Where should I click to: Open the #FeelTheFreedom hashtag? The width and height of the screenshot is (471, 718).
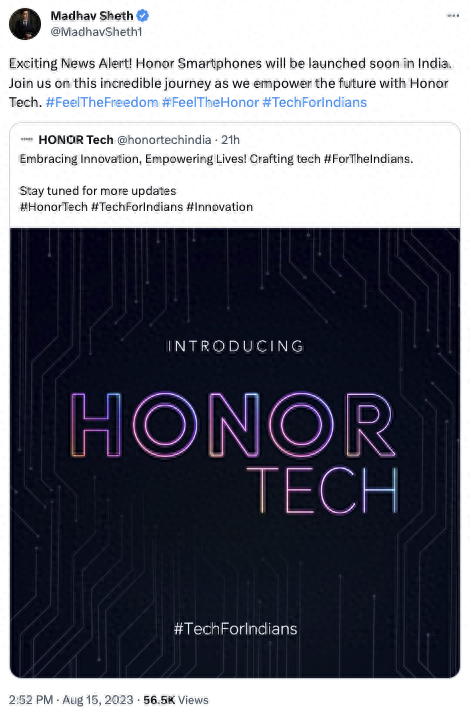tap(102, 102)
